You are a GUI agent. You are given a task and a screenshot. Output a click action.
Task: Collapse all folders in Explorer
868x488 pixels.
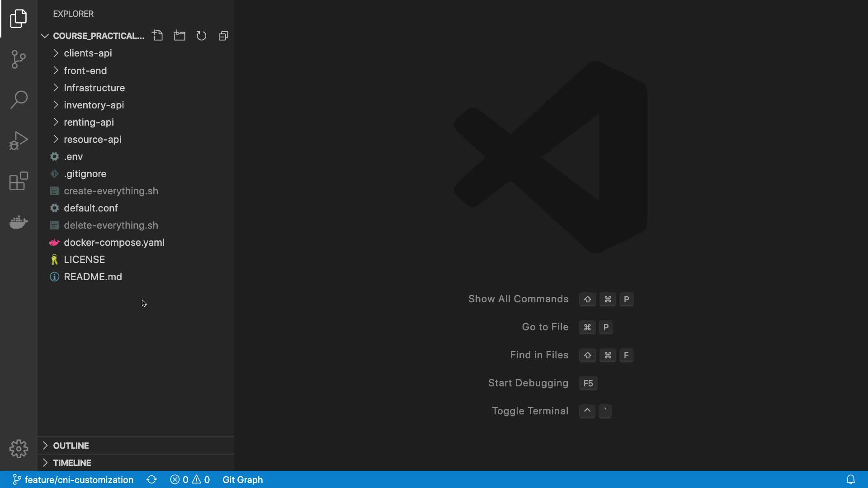click(223, 36)
